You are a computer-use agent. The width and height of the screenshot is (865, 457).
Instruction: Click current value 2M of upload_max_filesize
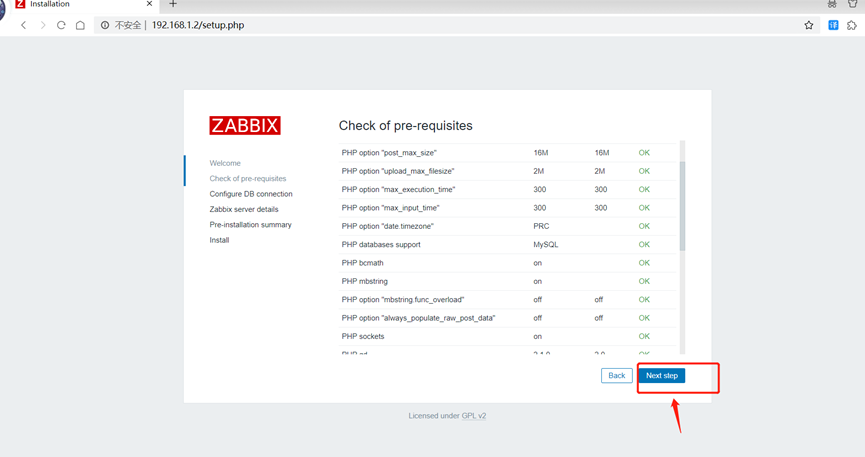[x=538, y=171]
